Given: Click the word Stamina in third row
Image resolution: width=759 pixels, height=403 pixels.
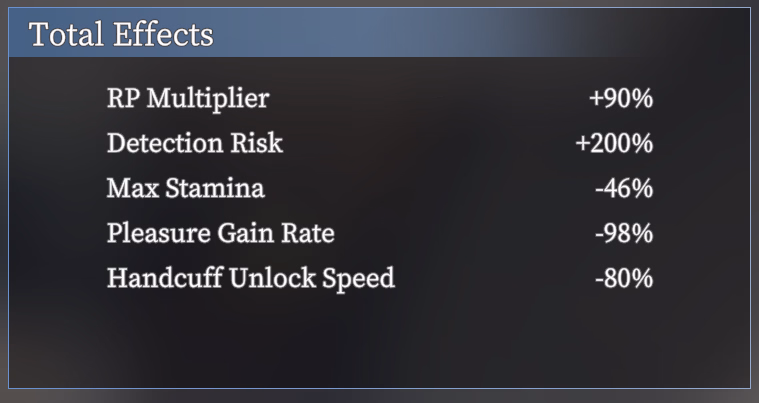Looking at the screenshot, I should pos(215,188).
